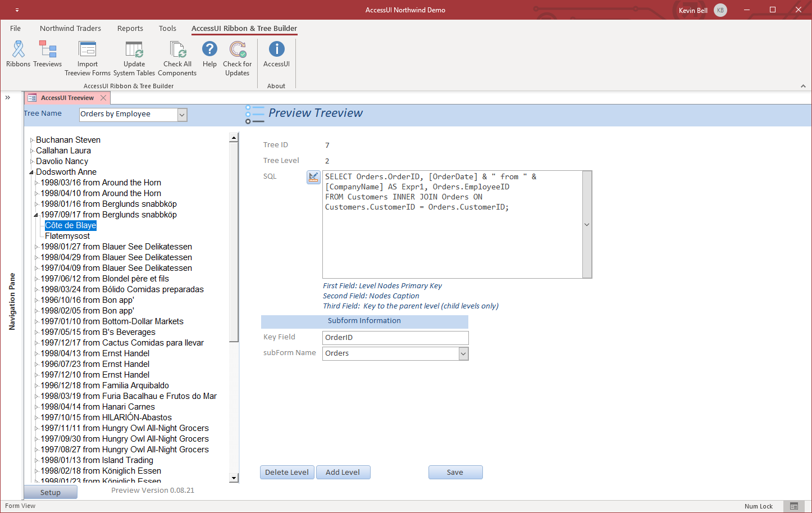Open the Reports ribbon tab
Viewport: 812px width, 513px height.
tap(130, 29)
